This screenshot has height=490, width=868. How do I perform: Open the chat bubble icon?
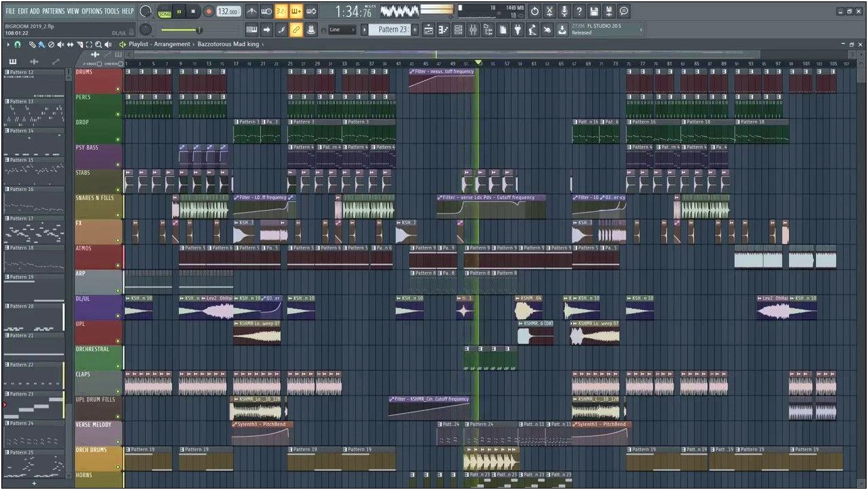coord(624,11)
